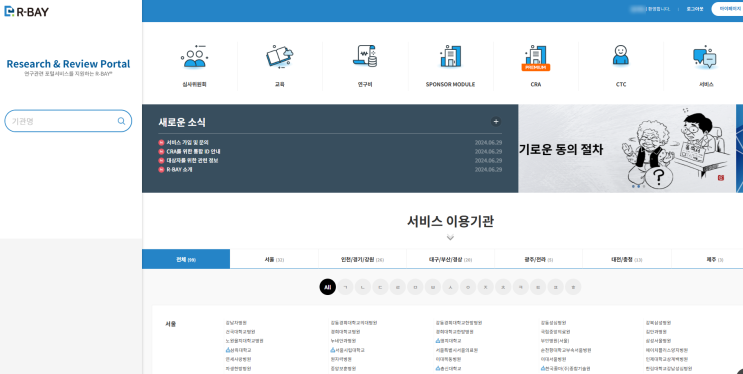
Task: Open the 노원을지대학교병원 link
Action: pyautogui.click(x=245, y=341)
